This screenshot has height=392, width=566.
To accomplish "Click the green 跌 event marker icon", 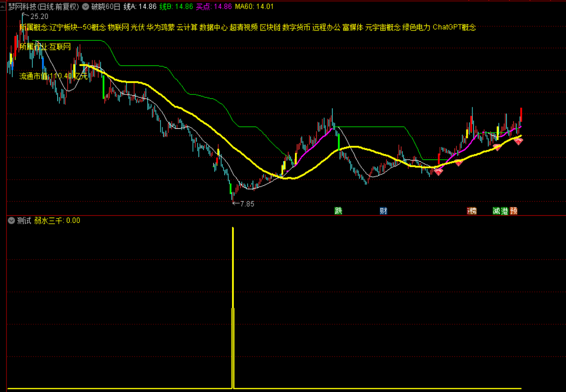I will click(338, 211).
